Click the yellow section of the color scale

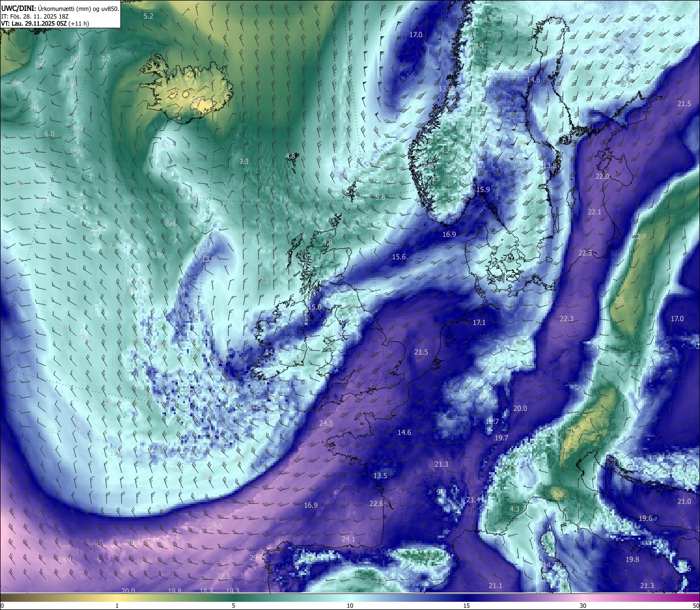pyautogui.click(x=118, y=597)
